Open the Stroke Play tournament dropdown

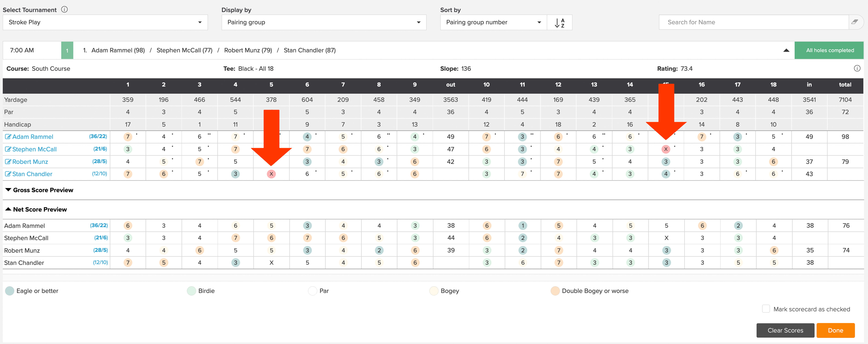click(x=105, y=22)
